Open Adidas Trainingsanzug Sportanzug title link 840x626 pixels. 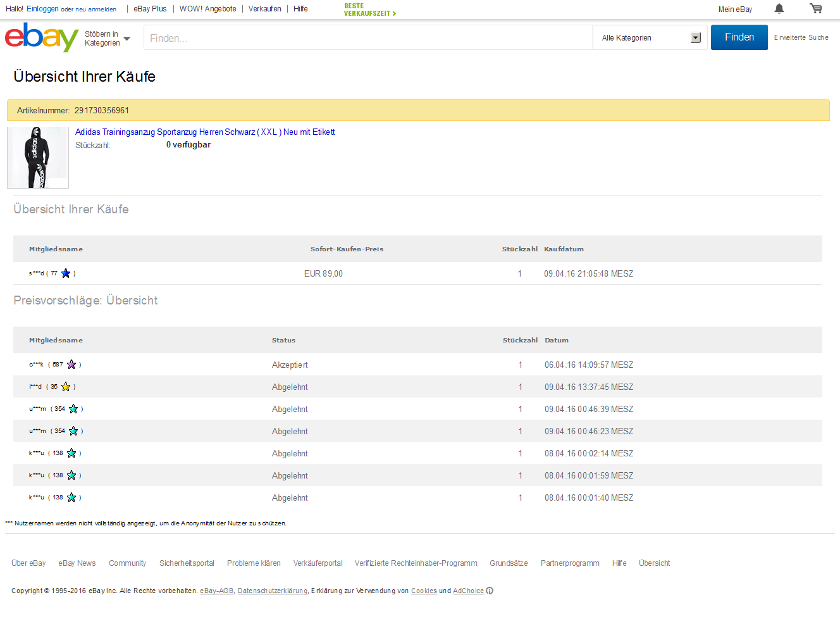pyautogui.click(x=205, y=132)
